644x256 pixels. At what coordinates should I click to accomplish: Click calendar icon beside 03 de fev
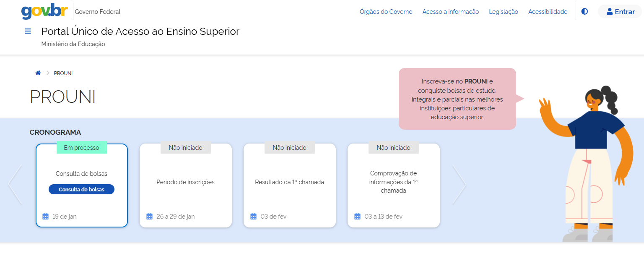coord(254,217)
